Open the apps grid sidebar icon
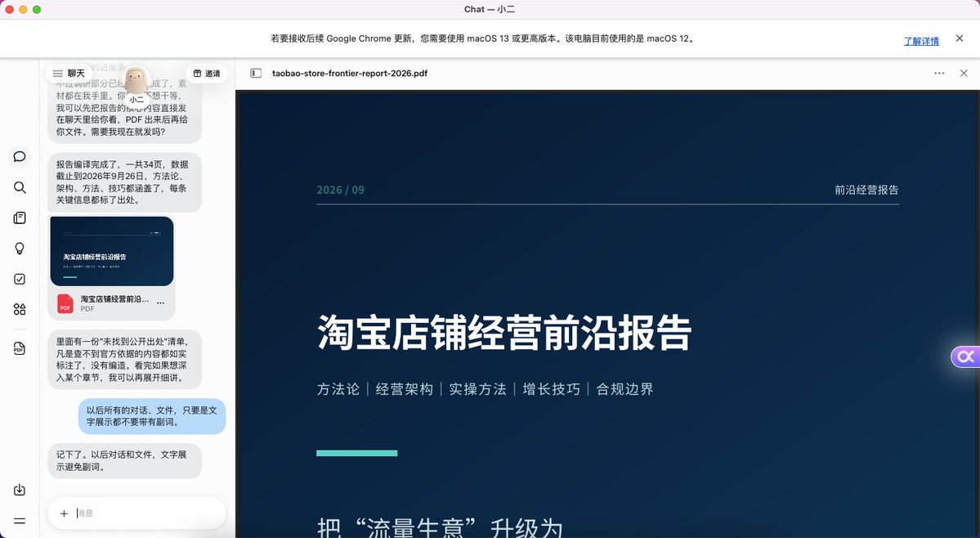 20,309
